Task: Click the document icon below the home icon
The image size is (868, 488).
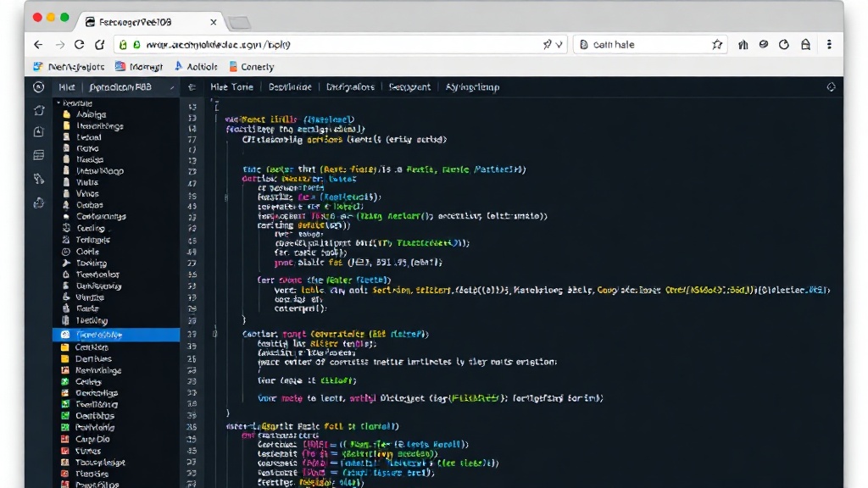Action: 39,131
